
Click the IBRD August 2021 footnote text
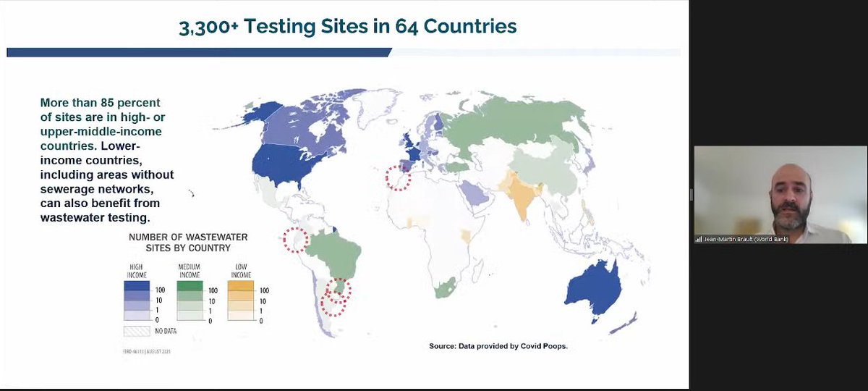pos(147,351)
